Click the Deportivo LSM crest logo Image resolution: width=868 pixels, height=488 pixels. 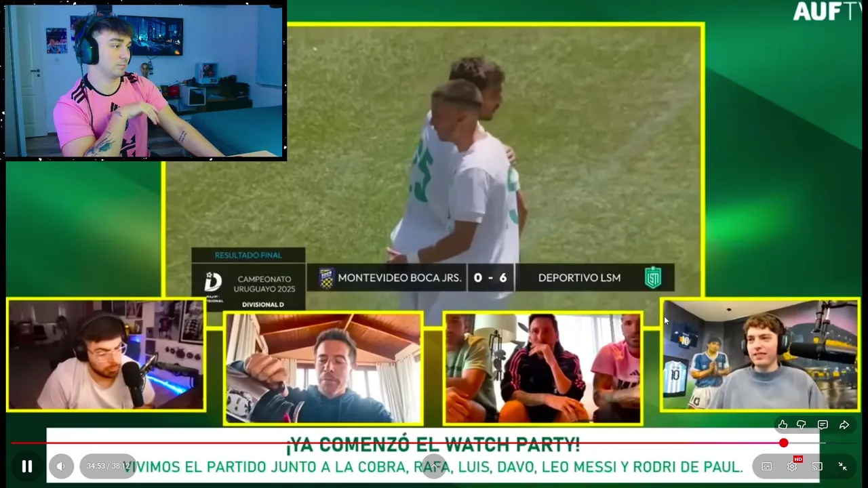[652, 278]
